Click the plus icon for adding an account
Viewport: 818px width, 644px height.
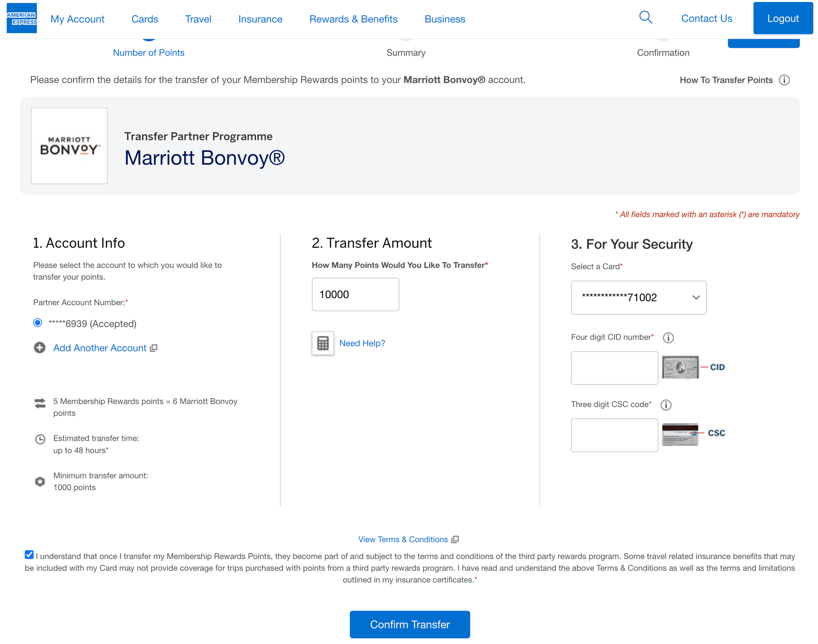40,348
